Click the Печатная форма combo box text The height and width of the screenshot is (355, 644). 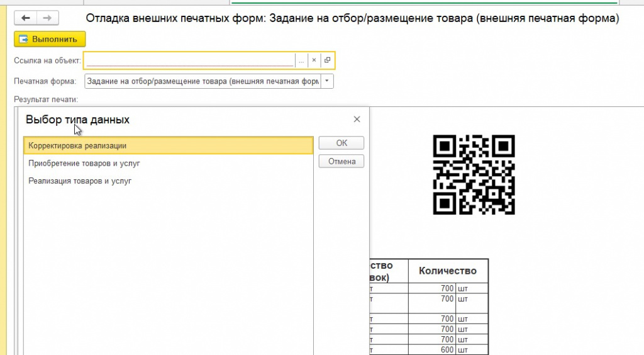tap(203, 81)
